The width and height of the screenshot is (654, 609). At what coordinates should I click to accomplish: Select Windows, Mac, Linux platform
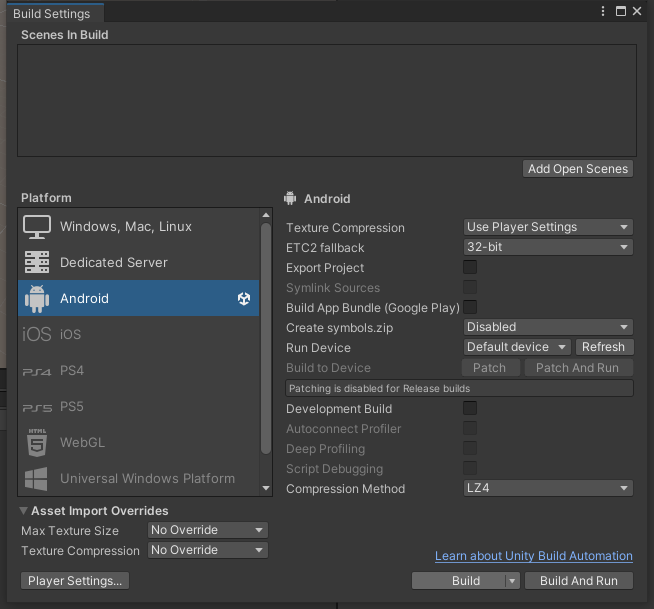[138, 226]
